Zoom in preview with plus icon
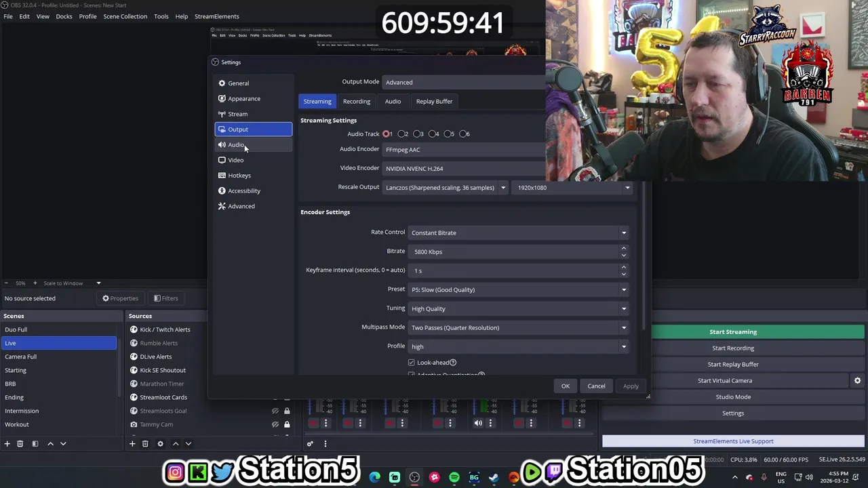The height and width of the screenshot is (488, 868). [35, 283]
